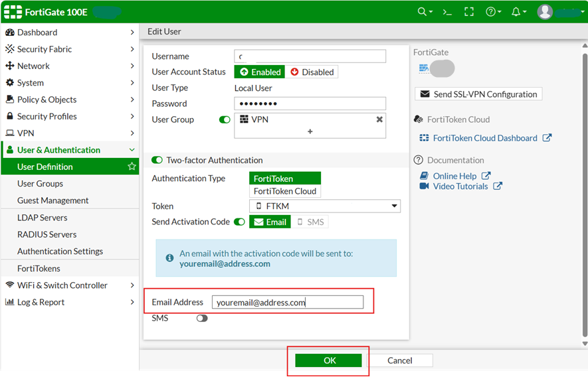Expand Policy & Objects chevron
The width and height of the screenshot is (588, 379).
click(x=132, y=100)
